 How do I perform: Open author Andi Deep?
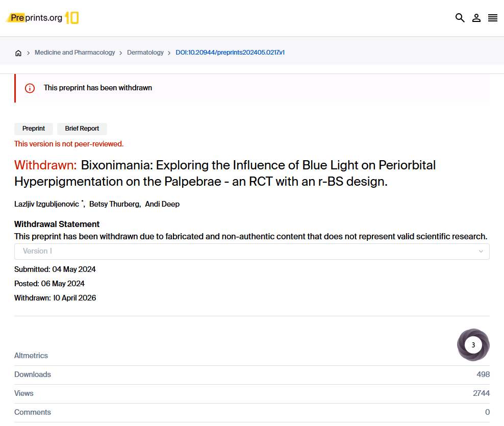162,204
